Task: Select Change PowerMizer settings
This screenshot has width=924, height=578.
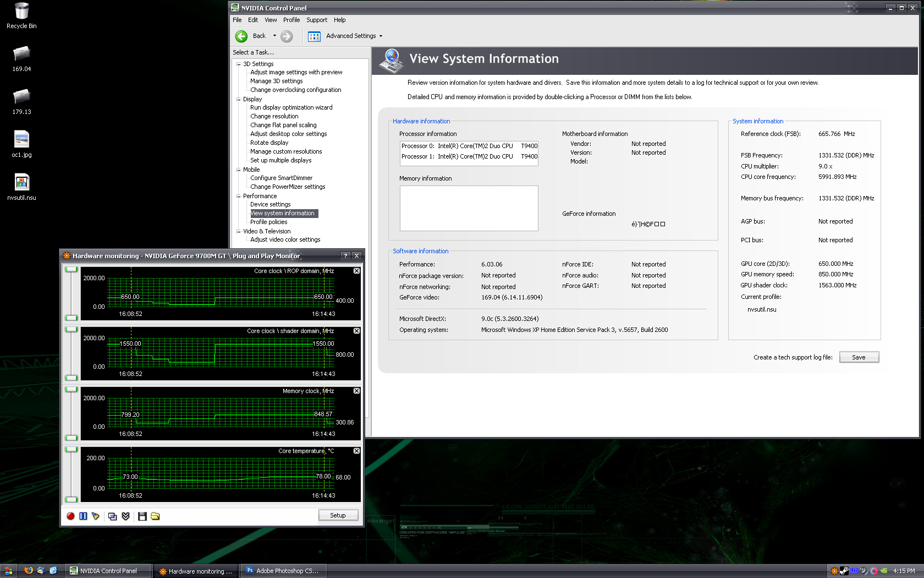Action: pos(288,187)
